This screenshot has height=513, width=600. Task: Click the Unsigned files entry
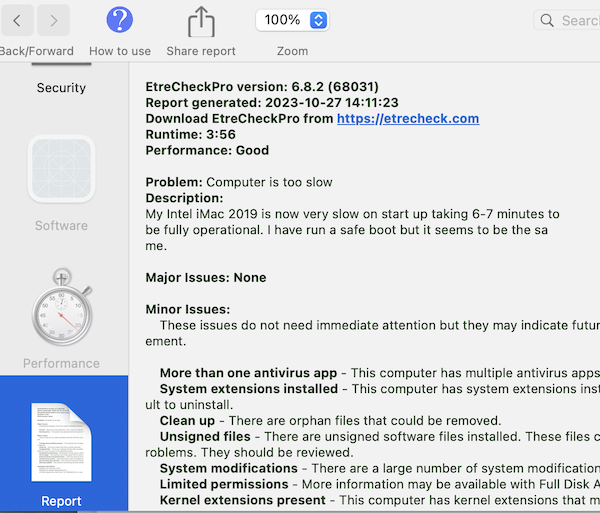tap(205, 436)
